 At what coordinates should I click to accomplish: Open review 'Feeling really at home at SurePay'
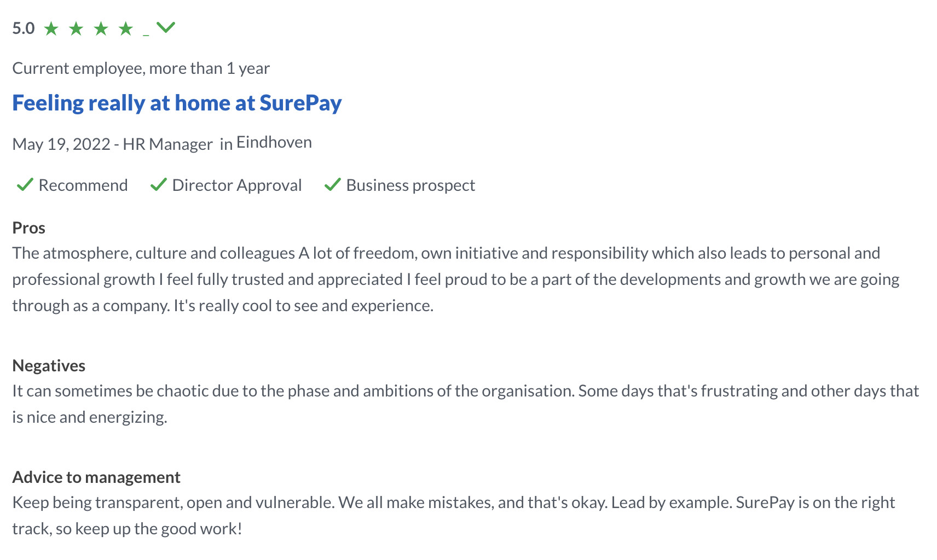[x=176, y=102]
